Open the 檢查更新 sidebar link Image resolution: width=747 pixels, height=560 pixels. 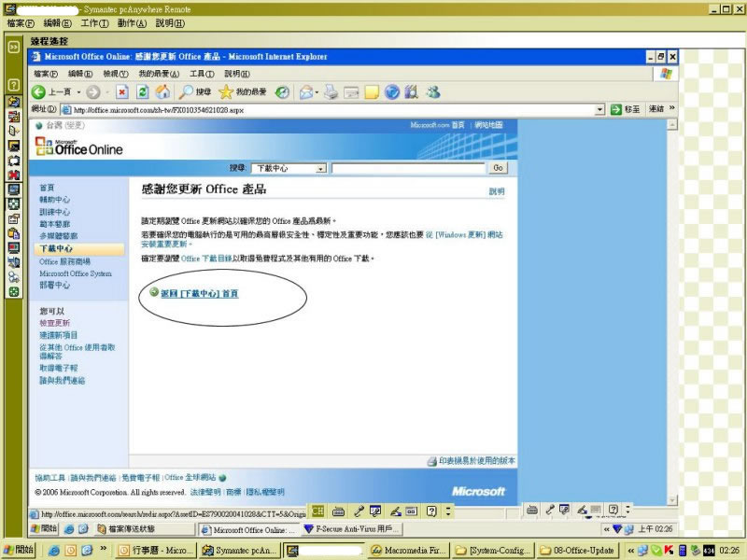54,323
